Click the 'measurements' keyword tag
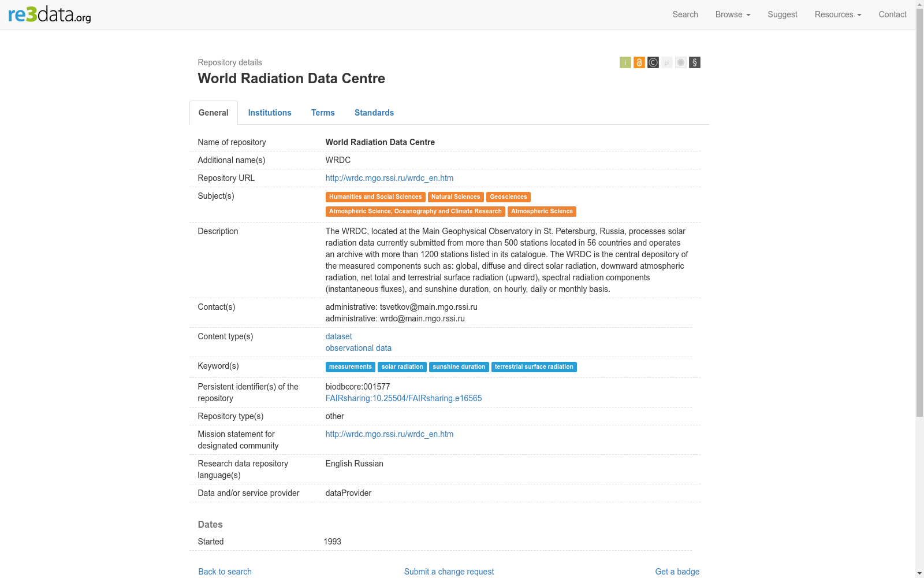The image size is (924, 578). coord(351,367)
